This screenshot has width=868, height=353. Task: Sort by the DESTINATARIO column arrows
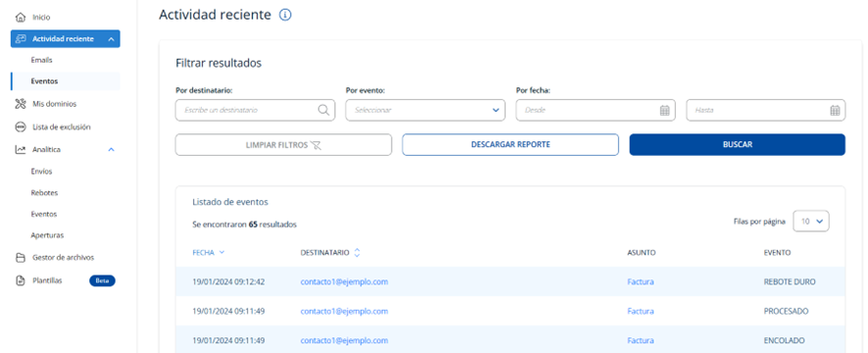click(x=357, y=253)
